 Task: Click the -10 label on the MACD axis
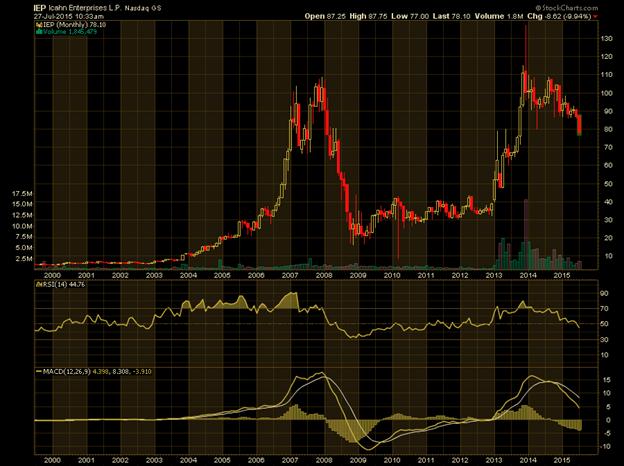tap(605, 447)
